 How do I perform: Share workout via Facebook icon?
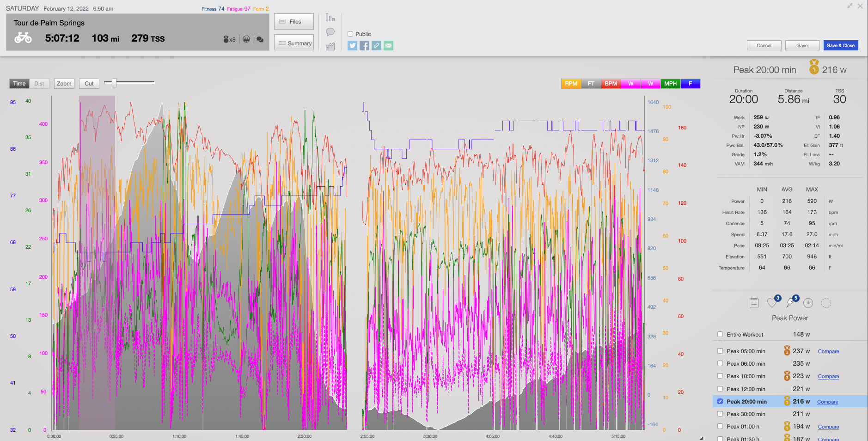tap(365, 45)
